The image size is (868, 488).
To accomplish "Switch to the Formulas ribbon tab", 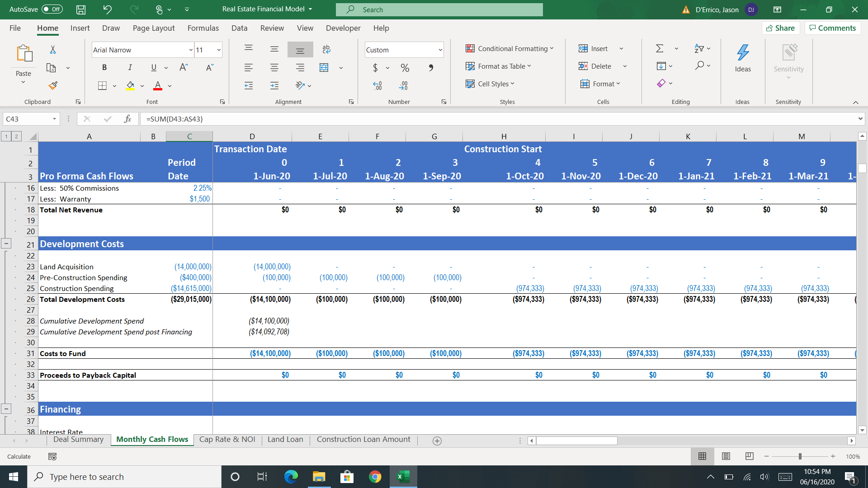I will pyautogui.click(x=203, y=28).
